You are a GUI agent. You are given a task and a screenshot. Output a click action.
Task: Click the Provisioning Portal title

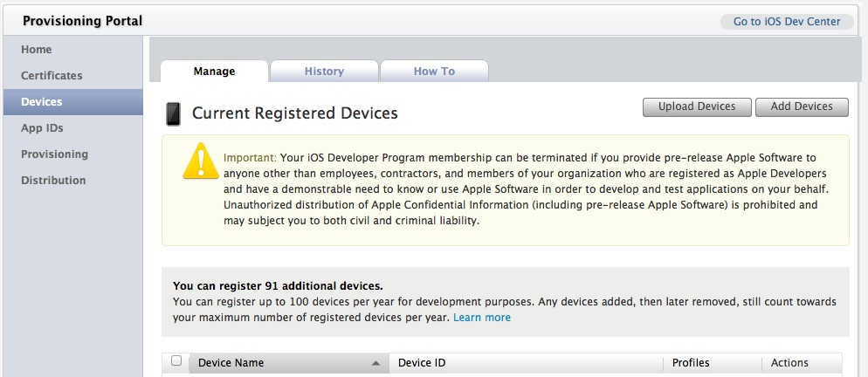point(82,21)
